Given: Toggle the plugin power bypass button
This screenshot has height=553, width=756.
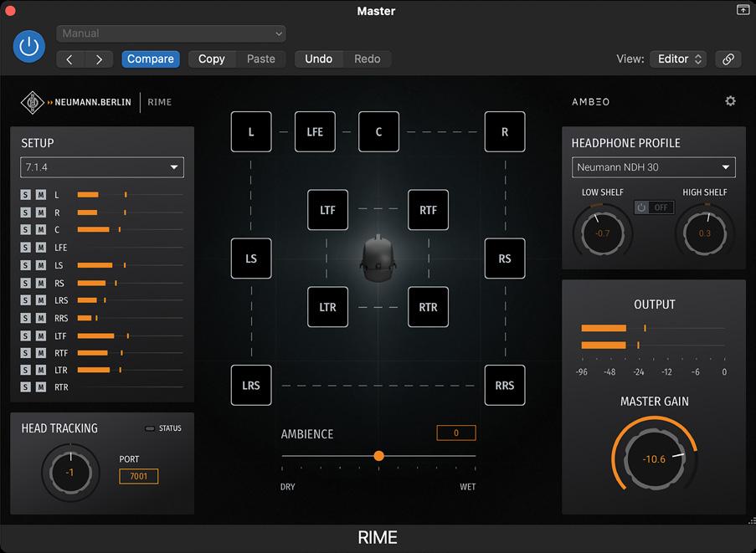Looking at the screenshot, I should 29,46.
